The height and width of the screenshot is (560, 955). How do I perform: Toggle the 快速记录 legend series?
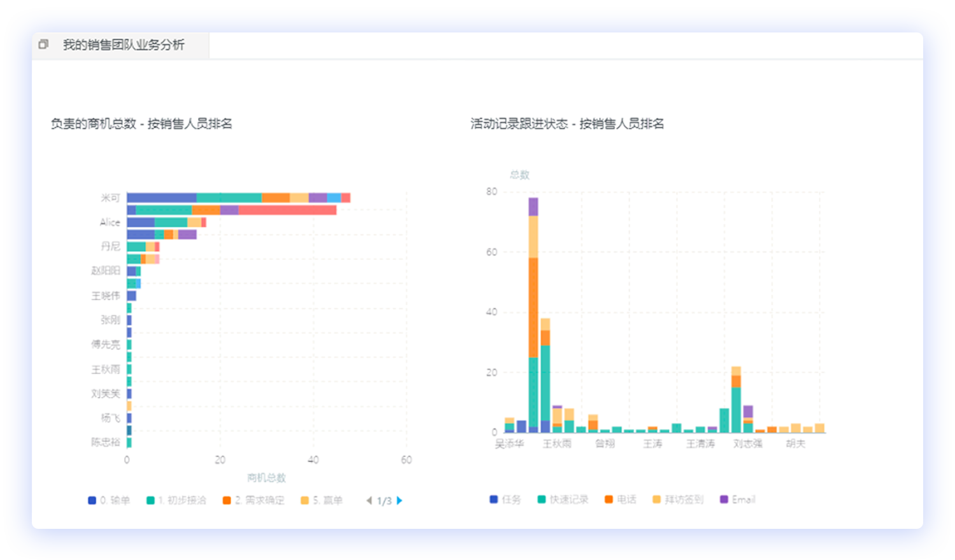click(x=563, y=500)
